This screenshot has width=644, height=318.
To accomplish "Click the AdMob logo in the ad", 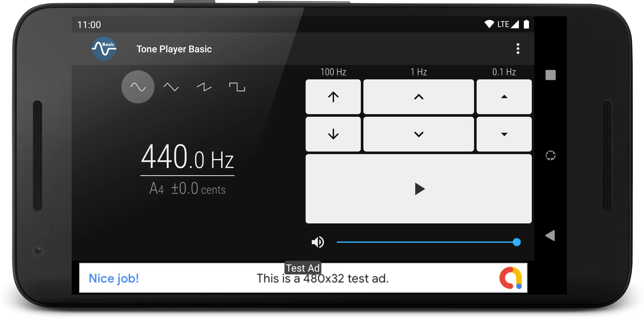I will click(x=510, y=278).
